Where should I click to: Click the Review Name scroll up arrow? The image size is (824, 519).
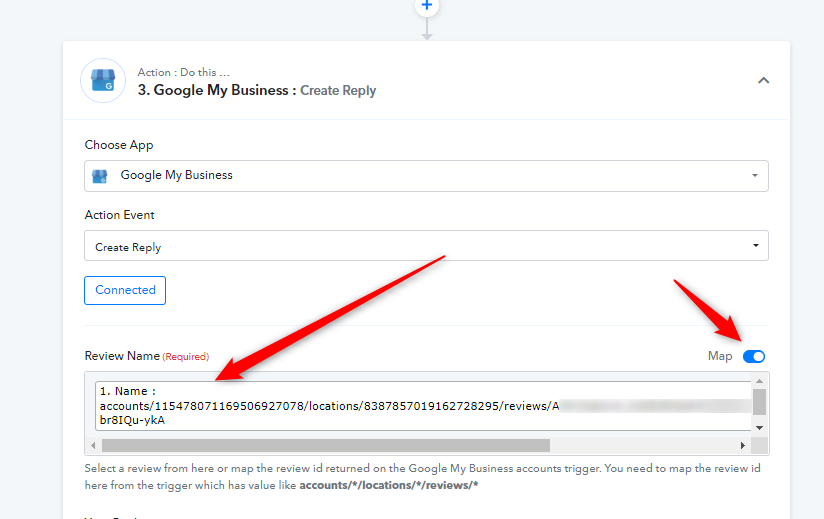point(760,381)
